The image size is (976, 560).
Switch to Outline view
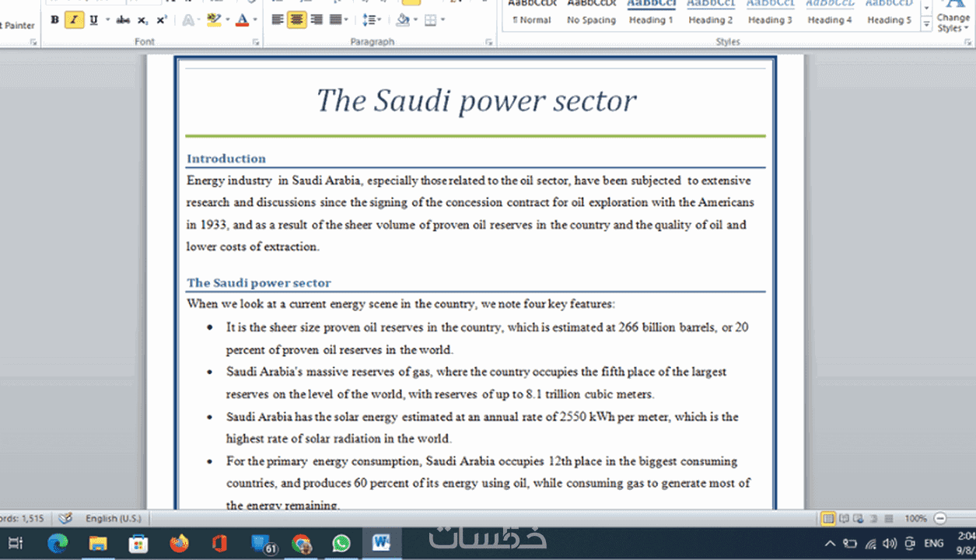(x=873, y=518)
